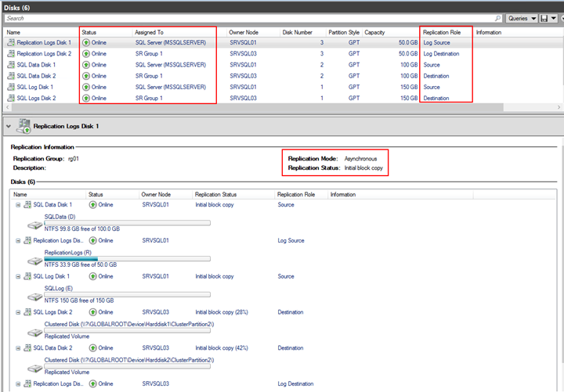Click the Online status icon for SQL Log Disk 1 top row
Screen dimensions: 564x392
pos(86,87)
